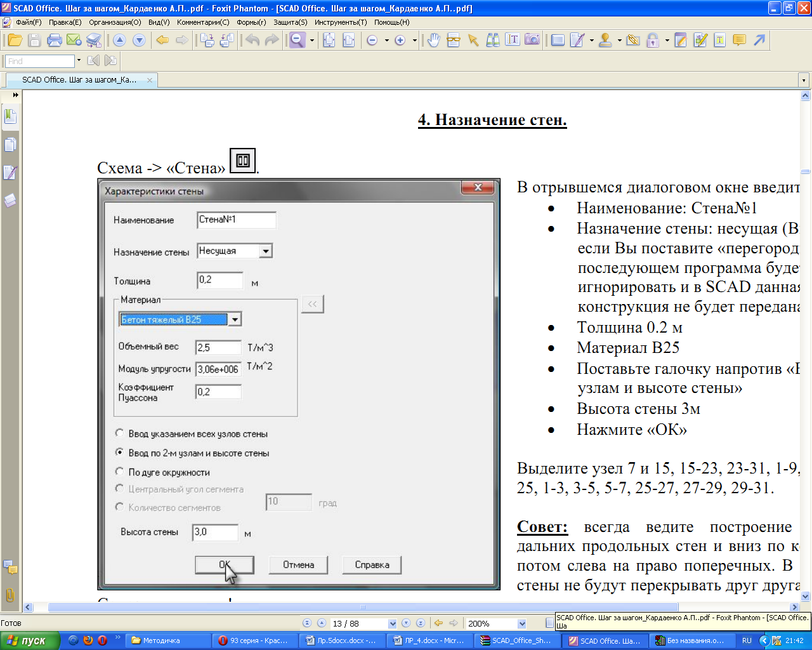Select the Text Select tool
This screenshot has width=812, height=650.
pyautogui.click(x=513, y=40)
